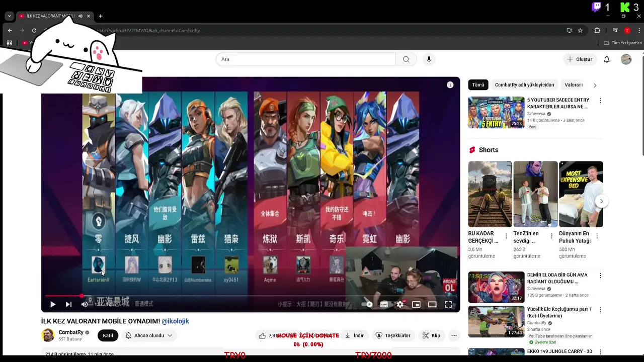The width and height of the screenshot is (644, 362).
Task: Open the apps grid in bookmarks bar
Action: coord(9,43)
